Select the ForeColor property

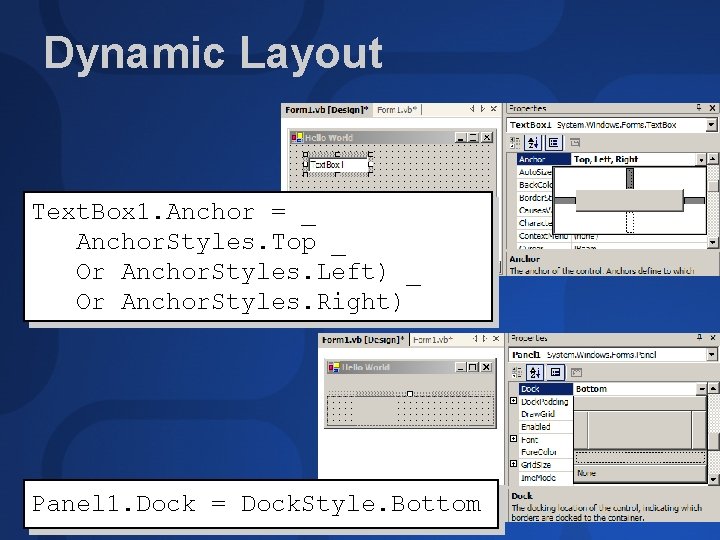[x=546, y=452]
